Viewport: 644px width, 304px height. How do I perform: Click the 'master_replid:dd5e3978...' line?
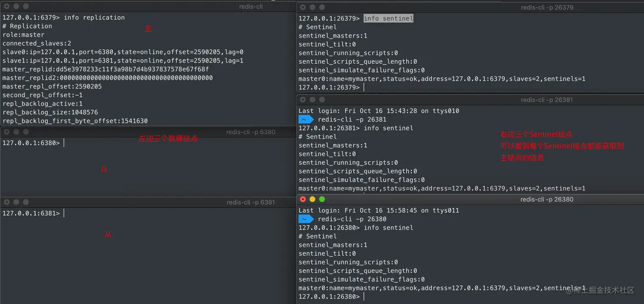point(106,69)
